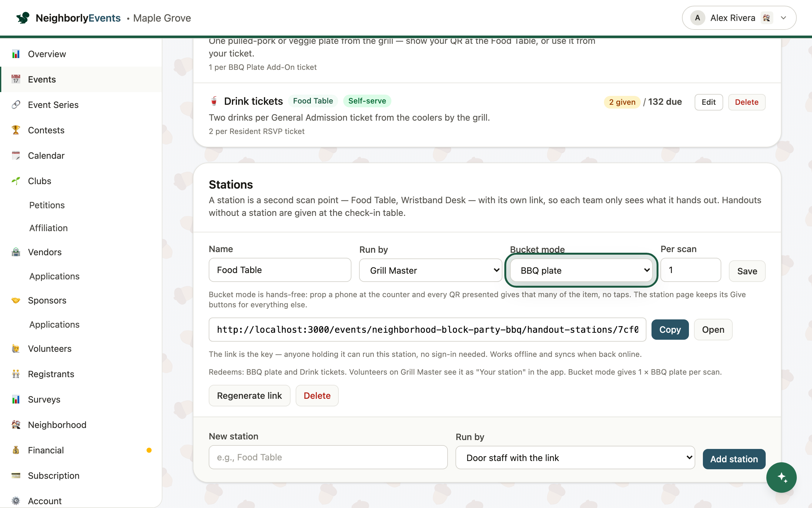Open the Food Table Run by dropdown
This screenshot has height=508, width=812.
(430, 270)
